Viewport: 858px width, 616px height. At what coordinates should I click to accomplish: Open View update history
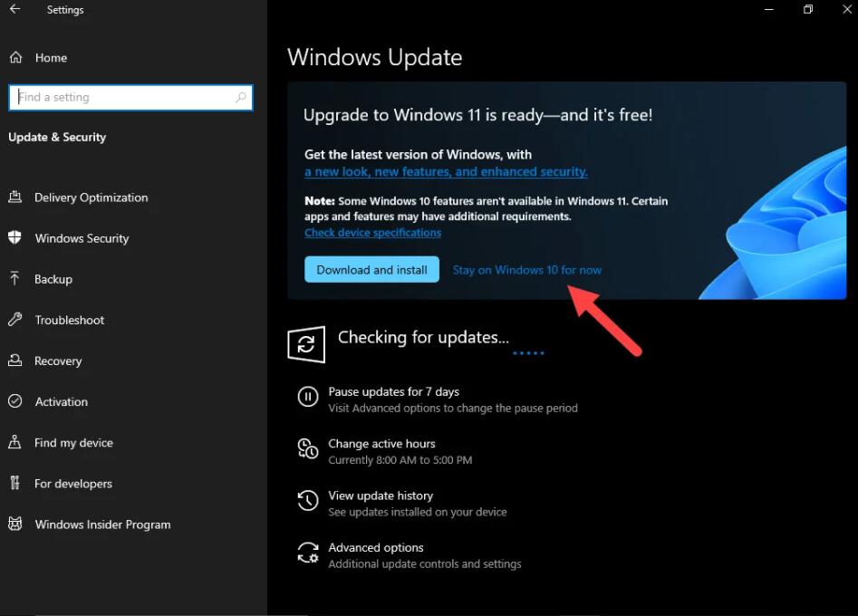[381, 496]
